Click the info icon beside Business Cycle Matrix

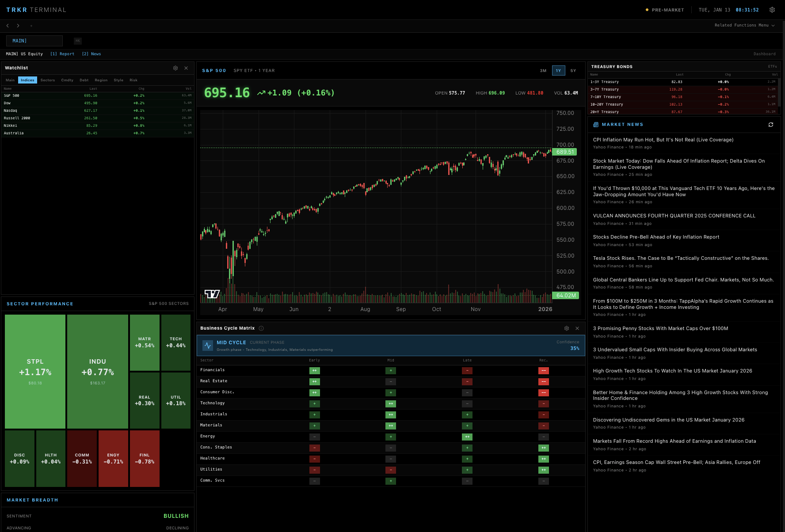(x=261, y=328)
